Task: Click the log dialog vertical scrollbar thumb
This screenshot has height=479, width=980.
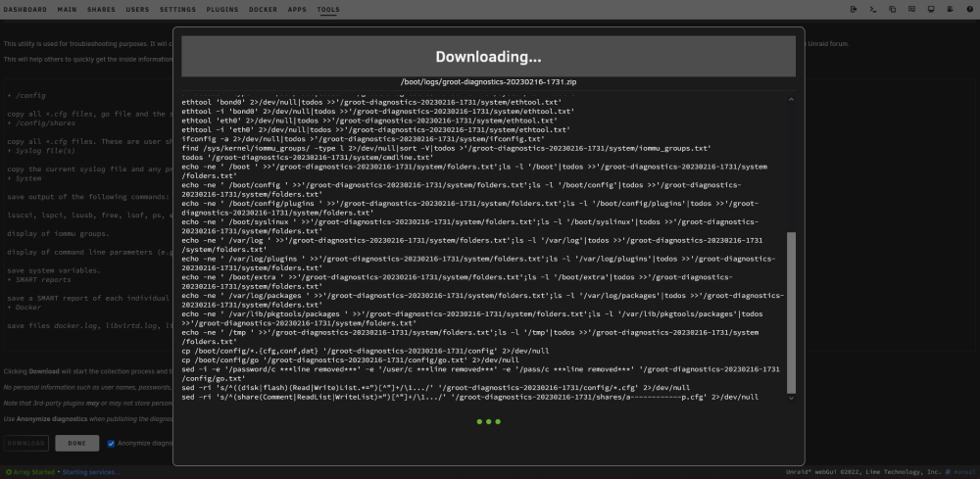Action: pyautogui.click(x=791, y=312)
